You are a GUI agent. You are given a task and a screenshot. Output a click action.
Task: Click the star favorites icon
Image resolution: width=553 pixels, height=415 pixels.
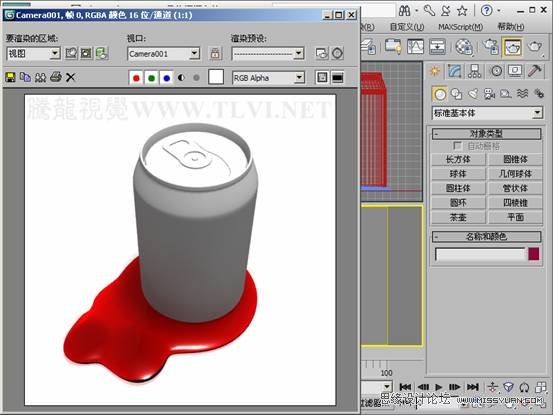(462, 11)
